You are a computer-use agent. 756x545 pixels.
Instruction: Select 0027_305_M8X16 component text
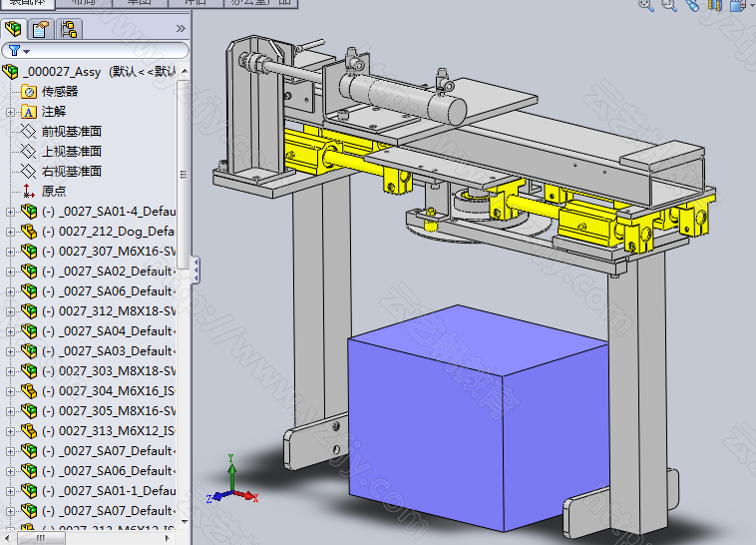click(109, 411)
